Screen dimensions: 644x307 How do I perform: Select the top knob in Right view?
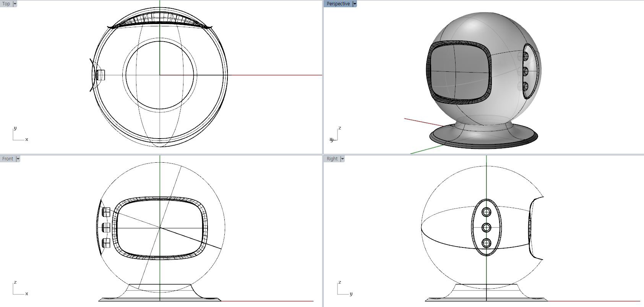click(x=486, y=212)
